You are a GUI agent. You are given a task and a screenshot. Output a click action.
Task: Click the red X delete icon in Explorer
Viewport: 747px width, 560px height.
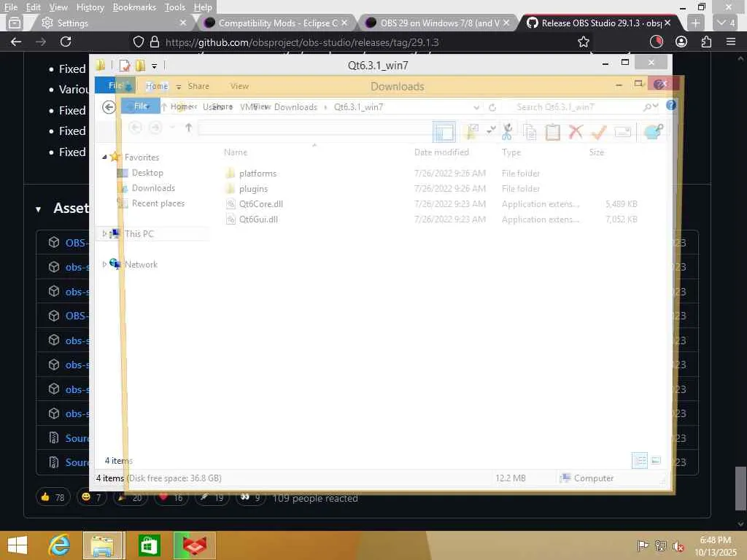click(x=576, y=131)
